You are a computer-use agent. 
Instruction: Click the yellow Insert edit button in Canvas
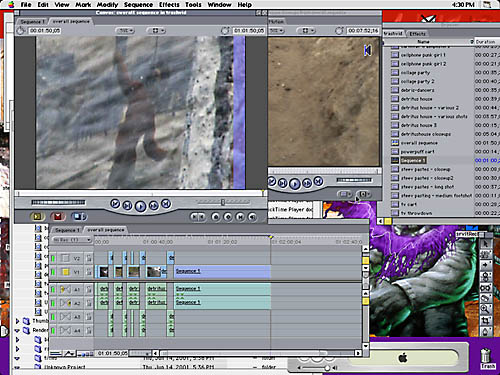point(38,217)
